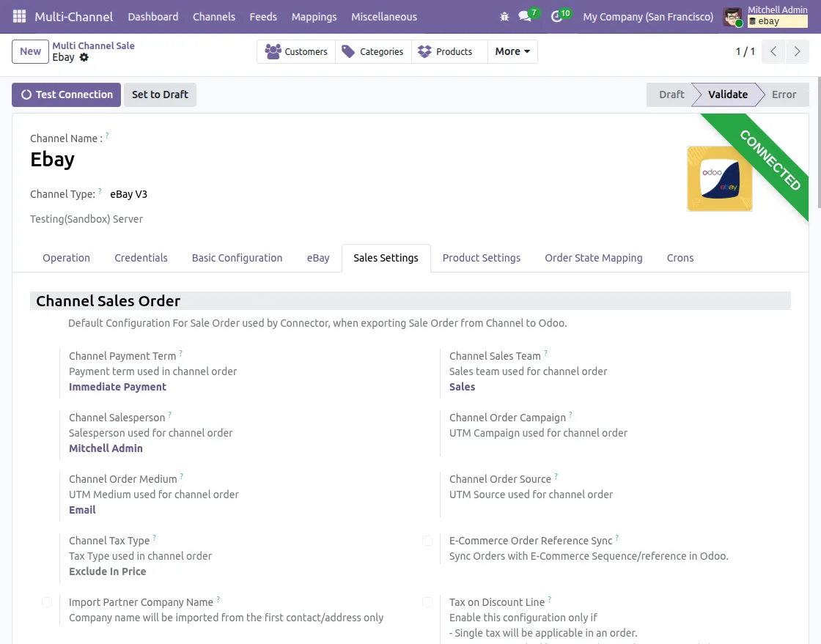Open the Miscellaneous menu
The image size is (821, 644).
(x=384, y=17)
